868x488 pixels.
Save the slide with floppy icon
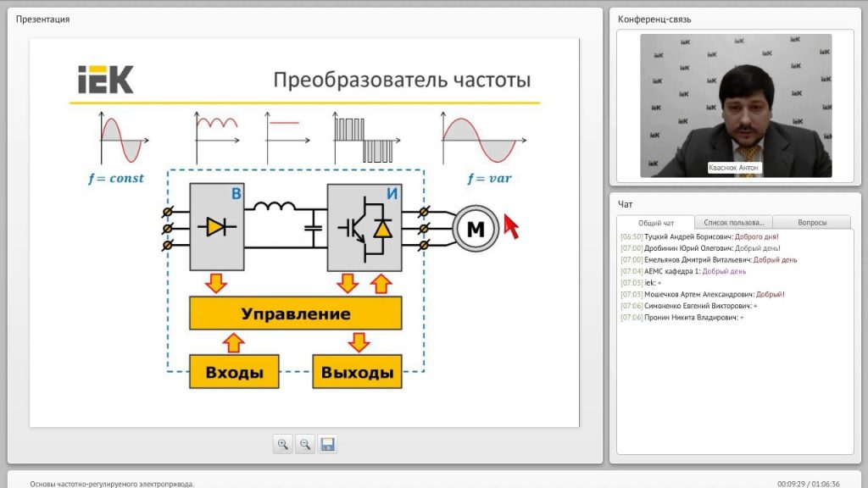[328, 444]
